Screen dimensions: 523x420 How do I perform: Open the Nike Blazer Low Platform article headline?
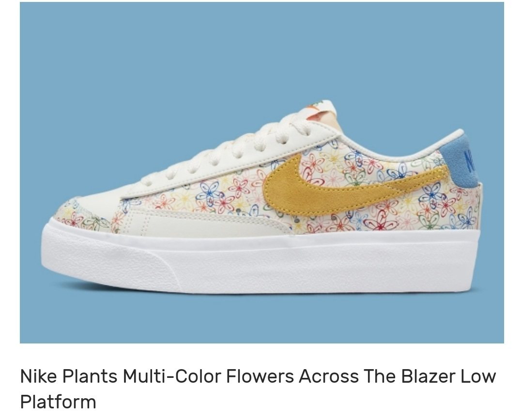tap(258, 389)
